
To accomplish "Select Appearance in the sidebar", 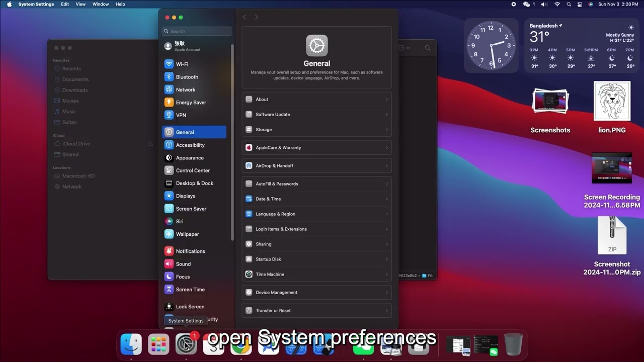I will (x=194, y=158).
